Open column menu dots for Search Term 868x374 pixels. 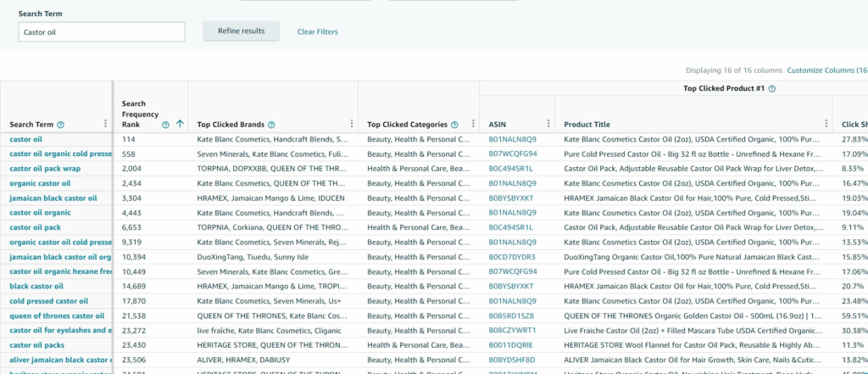tap(106, 124)
